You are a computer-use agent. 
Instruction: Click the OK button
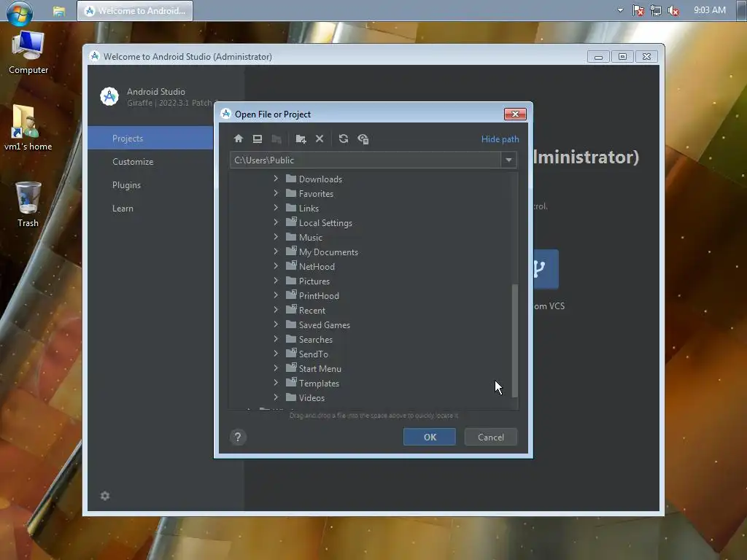429,437
